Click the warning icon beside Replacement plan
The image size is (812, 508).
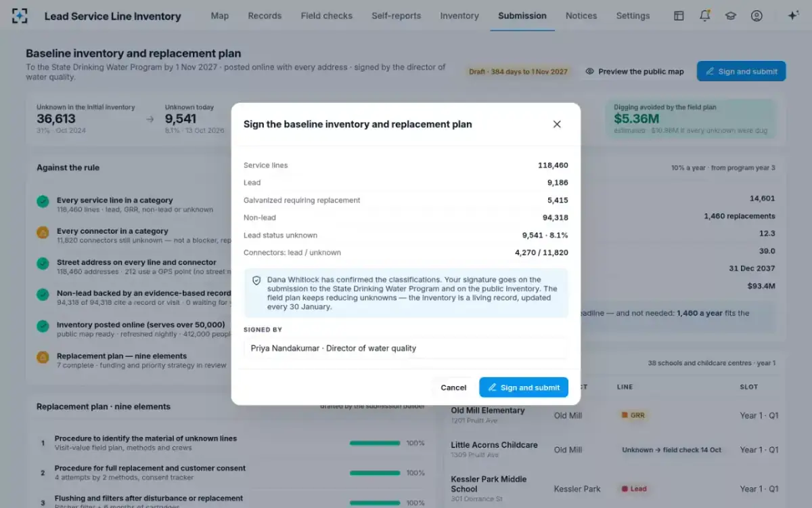tap(43, 357)
